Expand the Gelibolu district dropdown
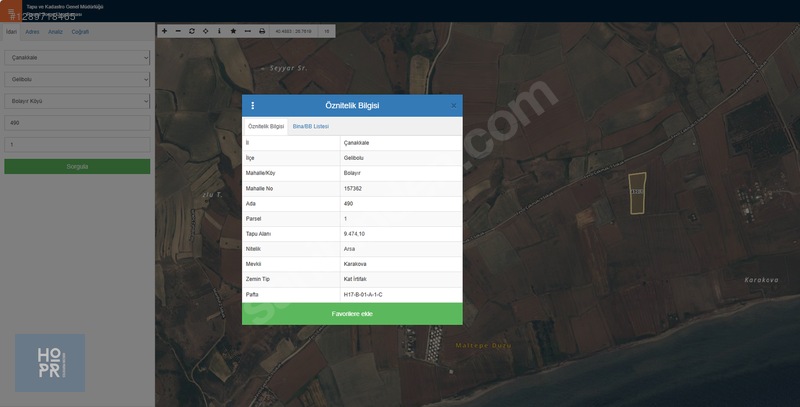Screen dimensions: 800x407 coord(77,80)
